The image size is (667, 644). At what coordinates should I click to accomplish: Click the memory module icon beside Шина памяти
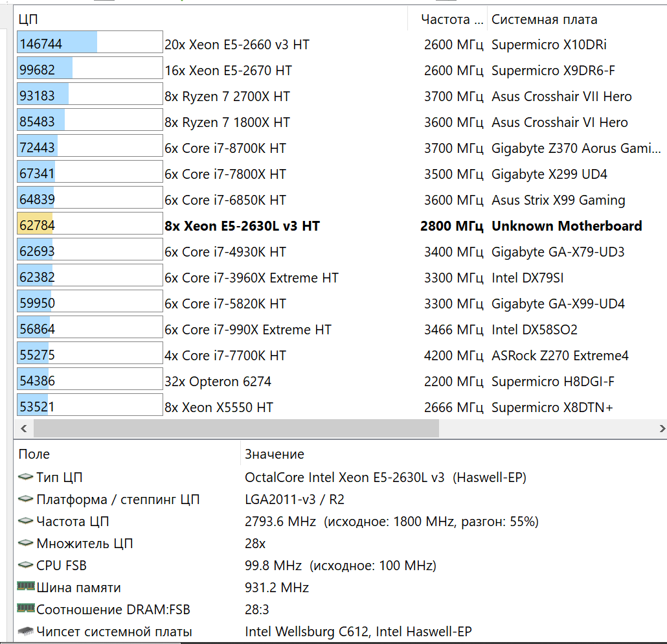pos(25,586)
